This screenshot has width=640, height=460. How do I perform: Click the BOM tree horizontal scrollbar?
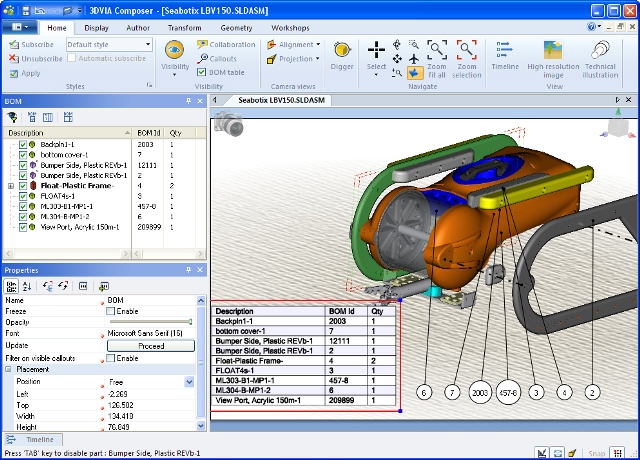click(67, 254)
